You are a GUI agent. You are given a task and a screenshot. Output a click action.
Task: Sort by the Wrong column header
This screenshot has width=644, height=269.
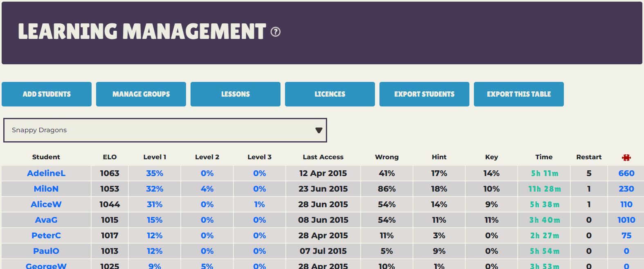click(387, 157)
